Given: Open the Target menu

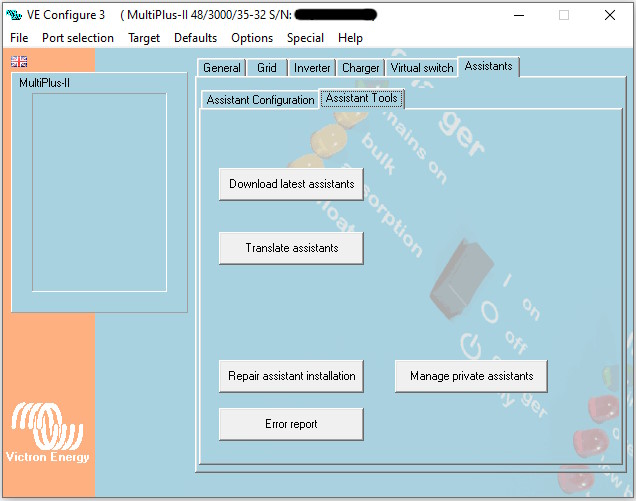Looking at the screenshot, I should 144,38.
